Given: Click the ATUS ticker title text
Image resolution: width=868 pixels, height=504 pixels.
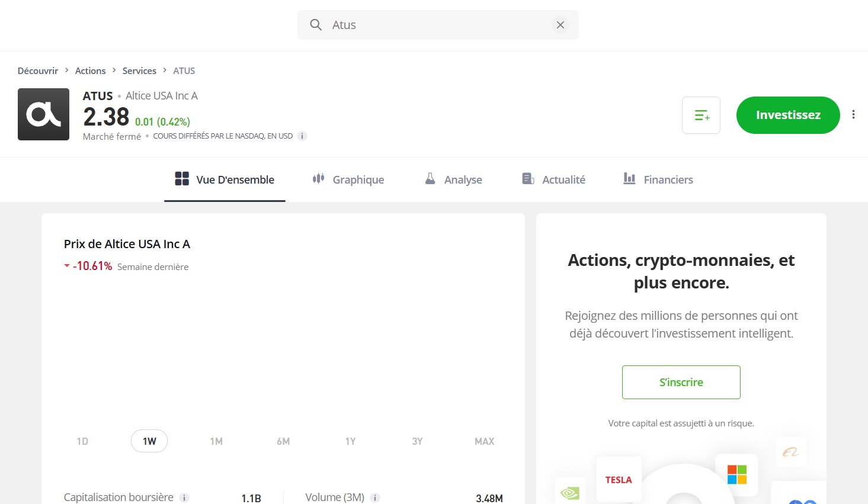Looking at the screenshot, I should 98,95.
